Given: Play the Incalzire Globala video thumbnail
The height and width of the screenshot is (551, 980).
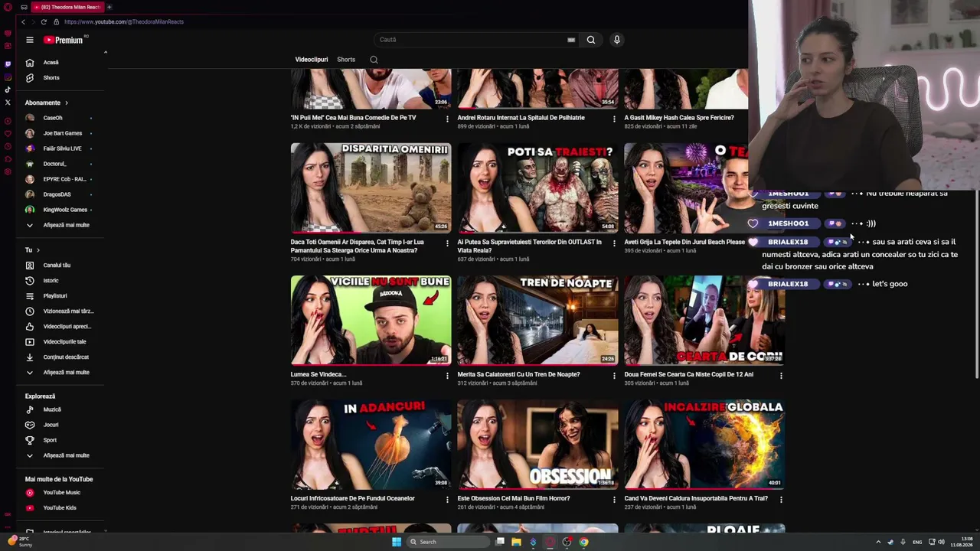Looking at the screenshot, I should click(x=704, y=445).
